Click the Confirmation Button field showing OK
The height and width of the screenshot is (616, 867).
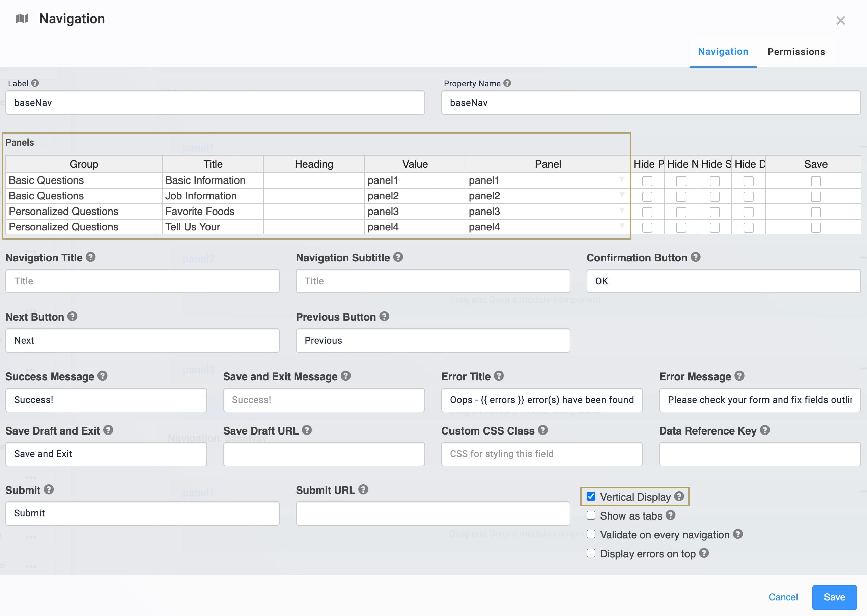[x=723, y=281]
